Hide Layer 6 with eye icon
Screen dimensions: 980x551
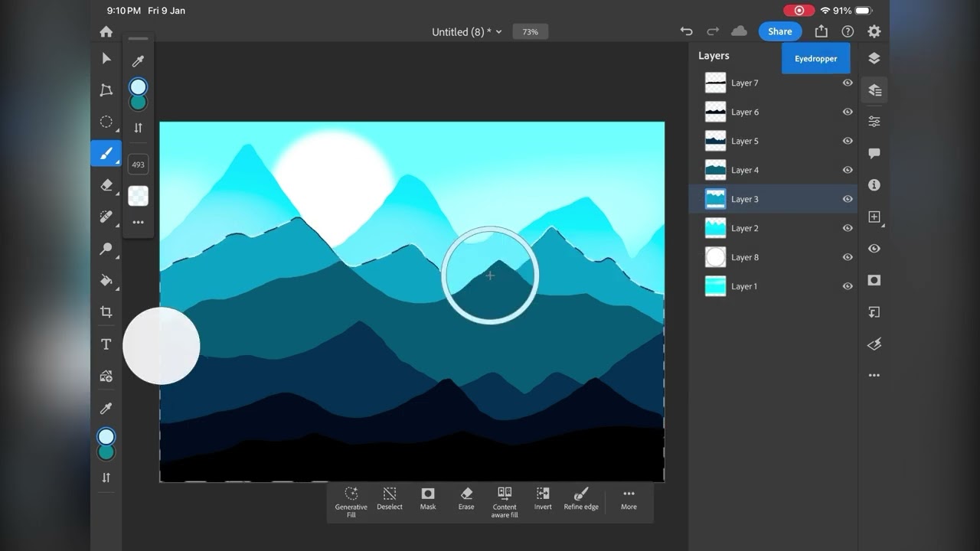click(848, 112)
